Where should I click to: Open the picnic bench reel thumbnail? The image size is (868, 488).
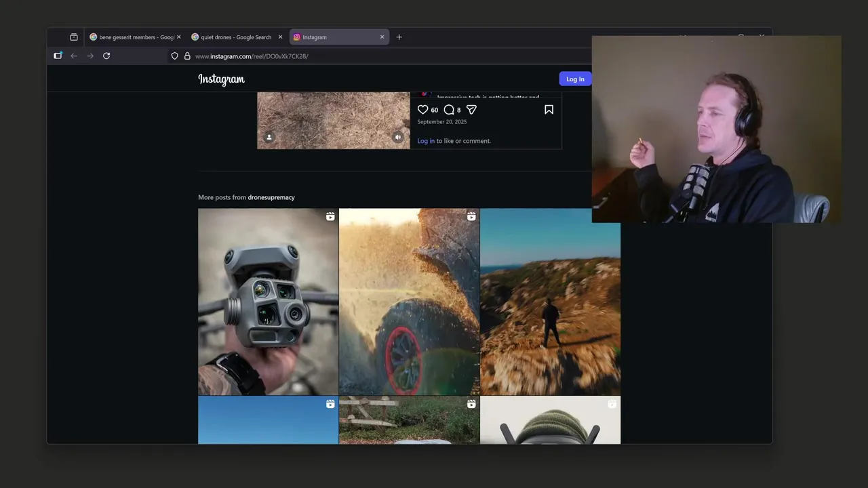409,420
